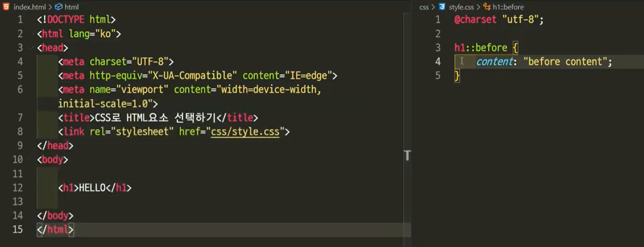The image size is (644, 247).
Task: Click the closing body tag on line 14
Action: coord(55,216)
